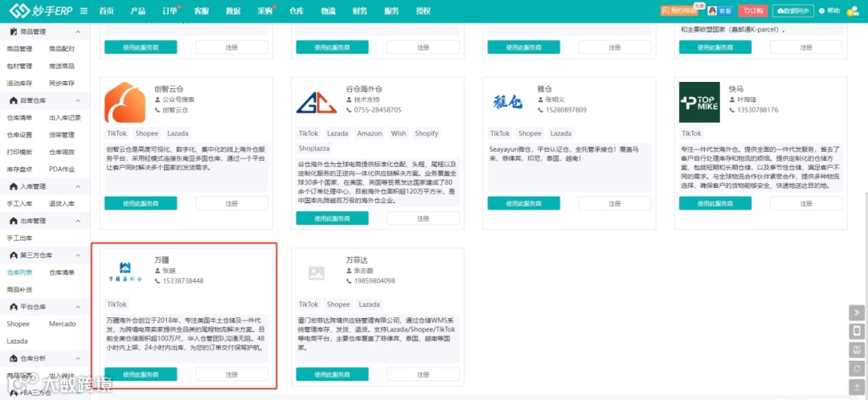
Task: Click the 妙手ERP logo
Action: click(x=41, y=10)
